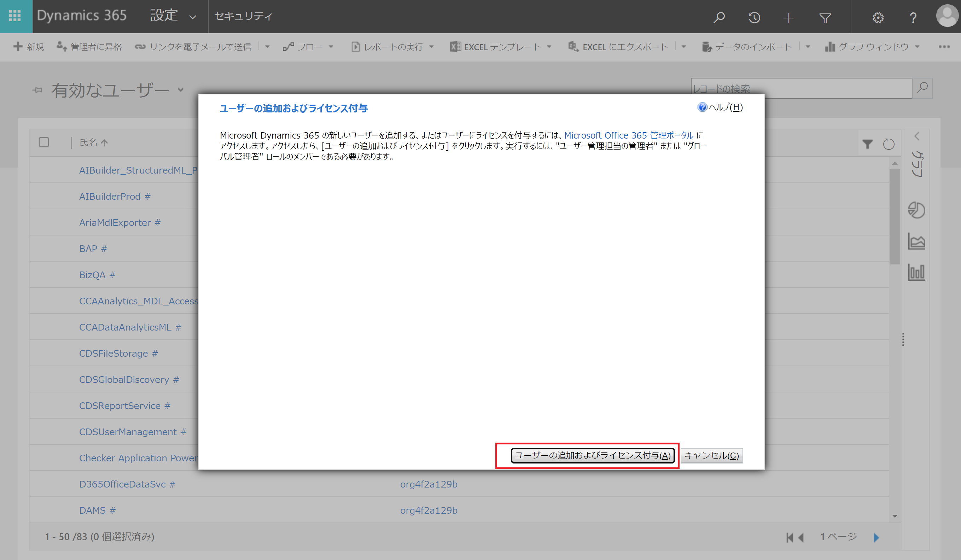This screenshot has height=560, width=961.
Task: Open BizQA # user record
Action: click(x=97, y=275)
